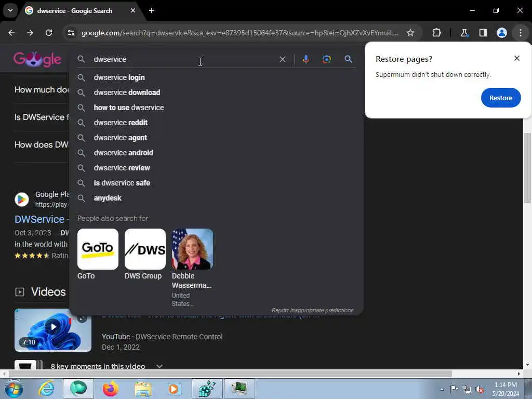Click the vertical page scrollbar
Image resolution: width=532 pixels, height=399 pixels.
pyautogui.click(x=527, y=168)
